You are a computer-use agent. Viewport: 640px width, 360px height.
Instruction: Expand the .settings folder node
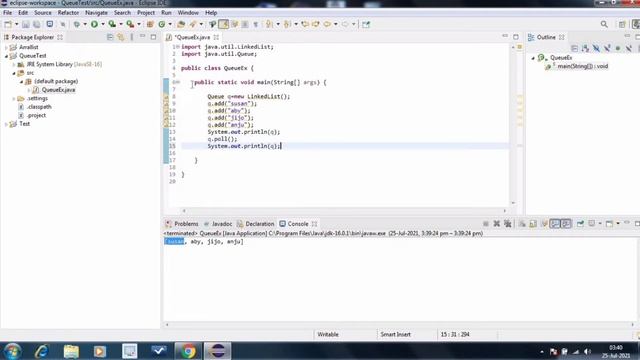(x=13, y=98)
